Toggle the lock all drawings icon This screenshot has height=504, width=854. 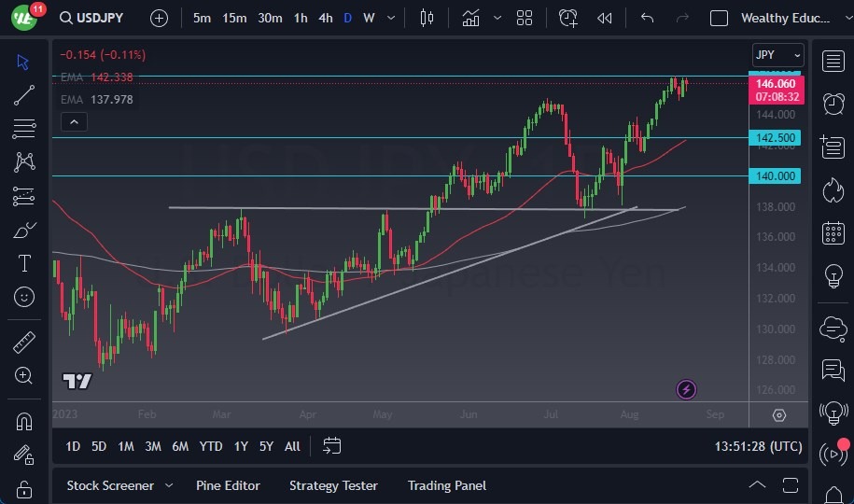(24, 489)
